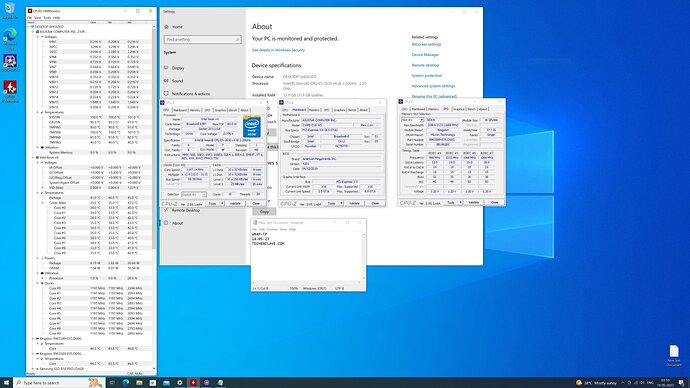
Task: Open the Edit menu in Notepad
Action: (x=262, y=229)
